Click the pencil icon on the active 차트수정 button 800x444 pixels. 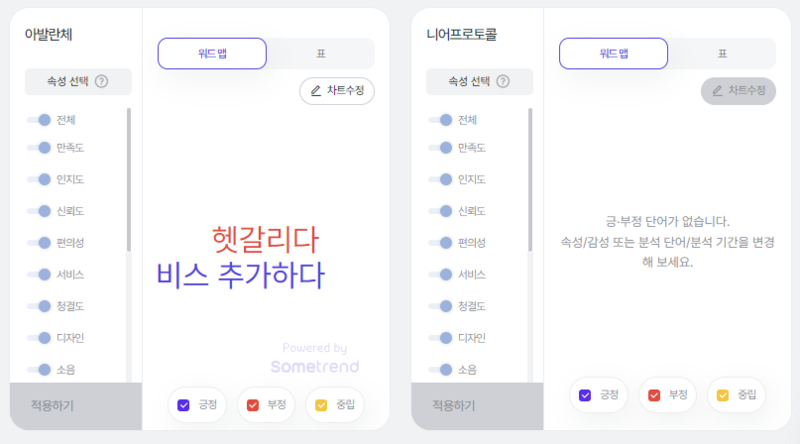316,91
